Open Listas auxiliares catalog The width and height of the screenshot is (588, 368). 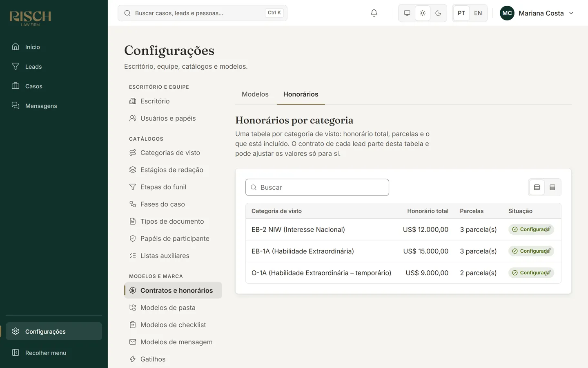click(173, 256)
